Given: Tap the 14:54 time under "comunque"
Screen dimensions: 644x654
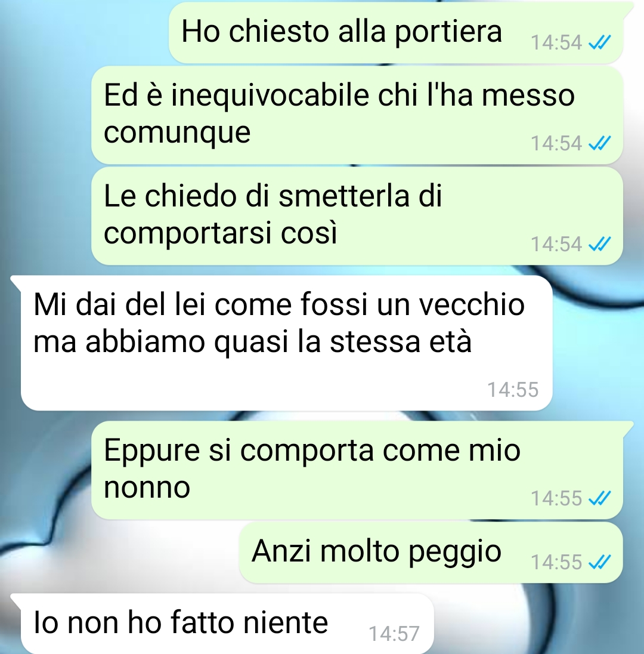Looking at the screenshot, I should click(x=556, y=143).
